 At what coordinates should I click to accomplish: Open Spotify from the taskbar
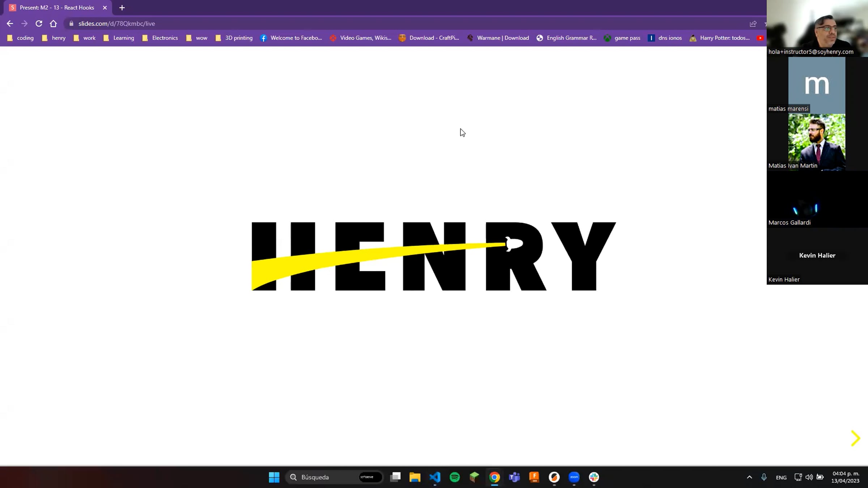tap(455, 477)
